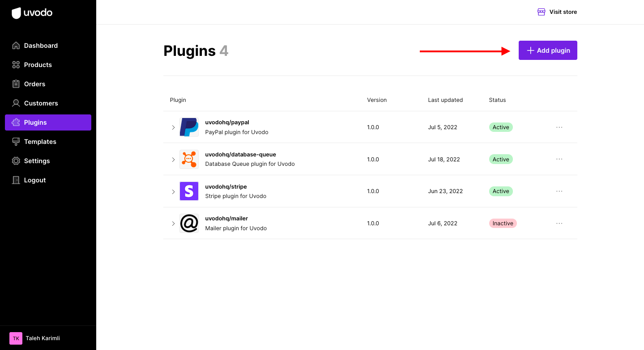Click the uvodohq/stripe plugin name
Image resolution: width=644 pixels, height=350 pixels.
226,187
